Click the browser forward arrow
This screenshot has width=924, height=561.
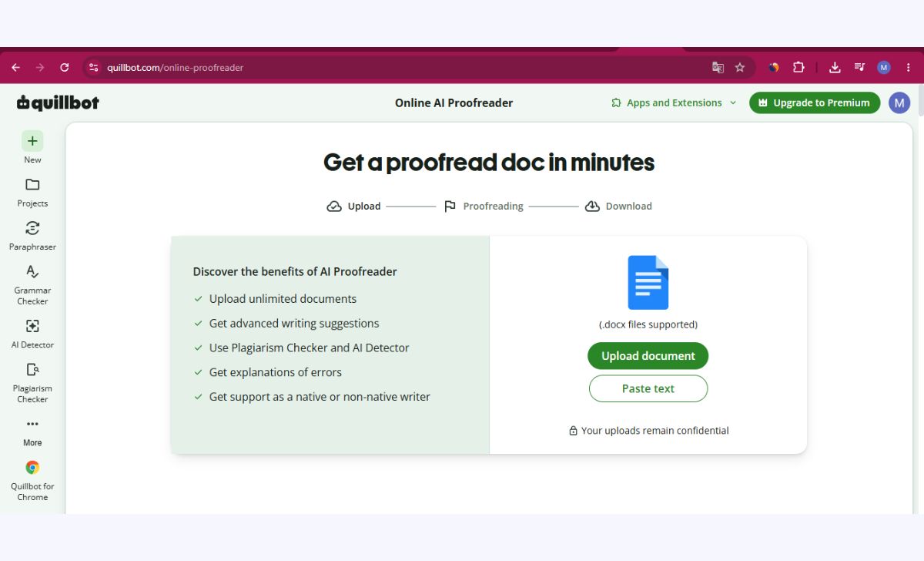coord(40,68)
